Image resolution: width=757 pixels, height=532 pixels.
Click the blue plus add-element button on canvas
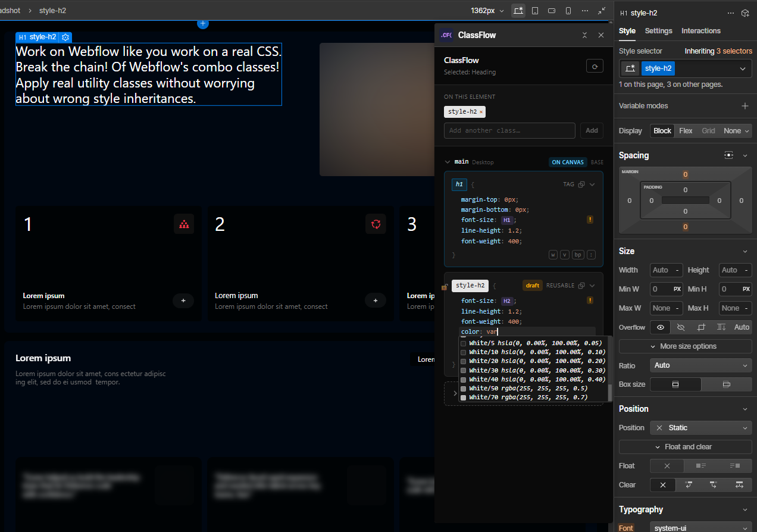pyautogui.click(x=203, y=23)
